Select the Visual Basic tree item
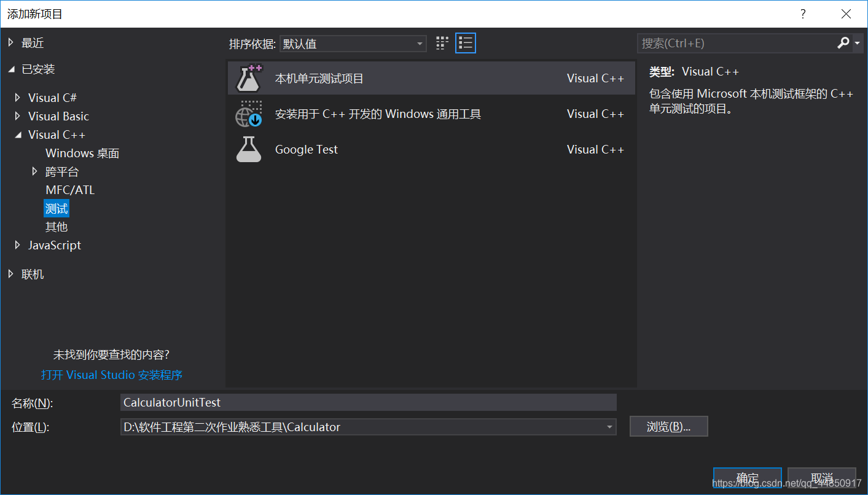 pyautogui.click(x=58, y=116)
